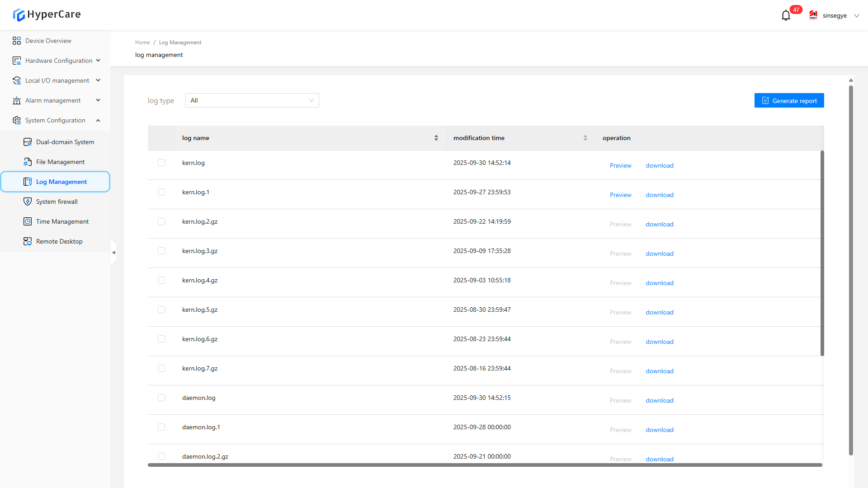Click the horizontal scrollbar under the table
Viewport: 868px width, 488px height.
tap(485, 465)
